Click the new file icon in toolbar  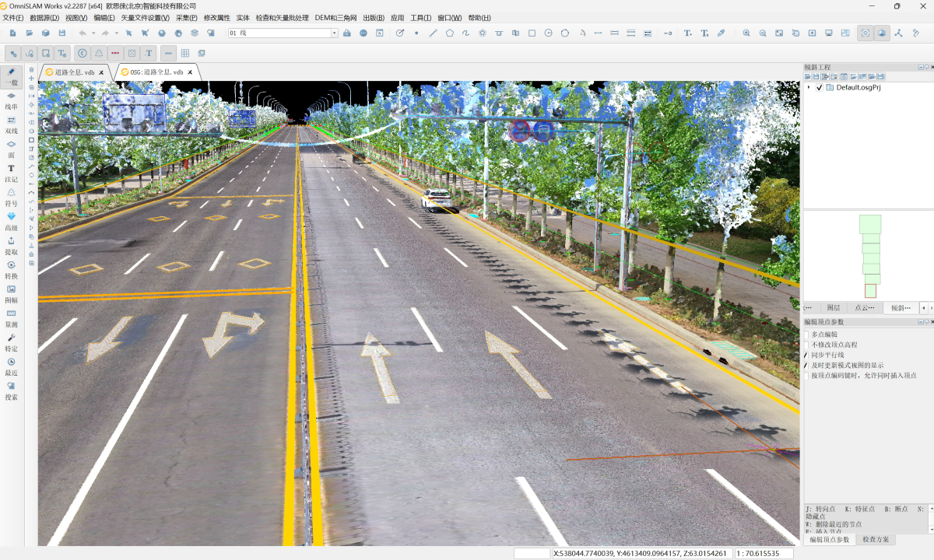tap(13, 33)
